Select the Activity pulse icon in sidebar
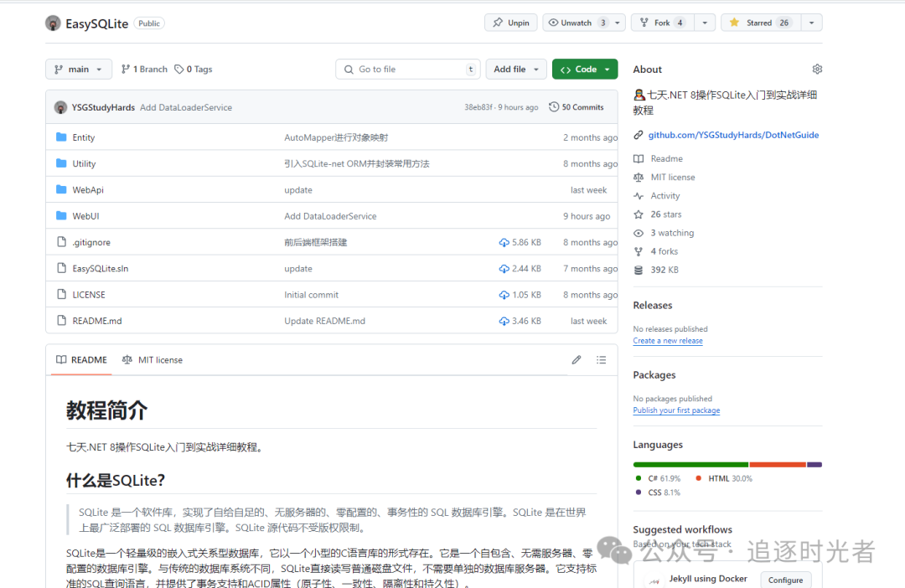905x588 pixels. click(639, 195)
